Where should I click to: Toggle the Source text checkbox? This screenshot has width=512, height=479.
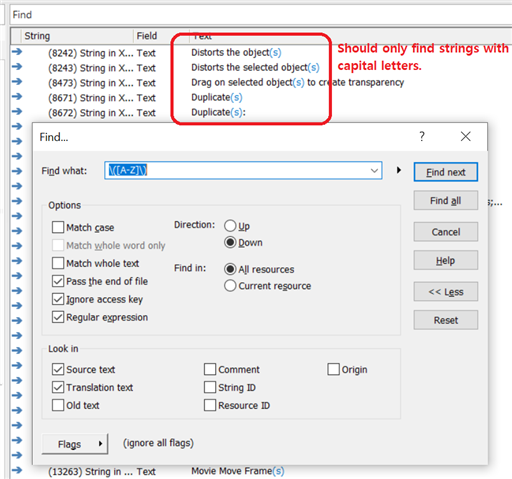(58, 369)
